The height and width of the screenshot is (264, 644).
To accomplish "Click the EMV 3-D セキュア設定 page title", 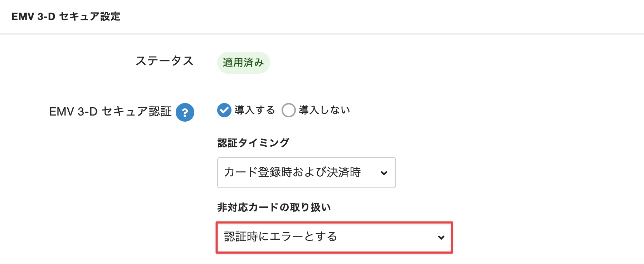I will [x=66, y=16].
